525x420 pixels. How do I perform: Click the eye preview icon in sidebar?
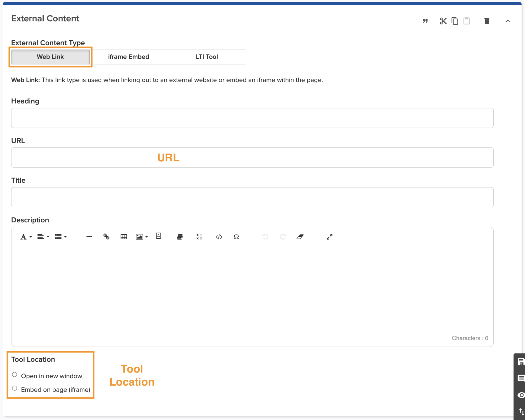click(x=521, y=395)
